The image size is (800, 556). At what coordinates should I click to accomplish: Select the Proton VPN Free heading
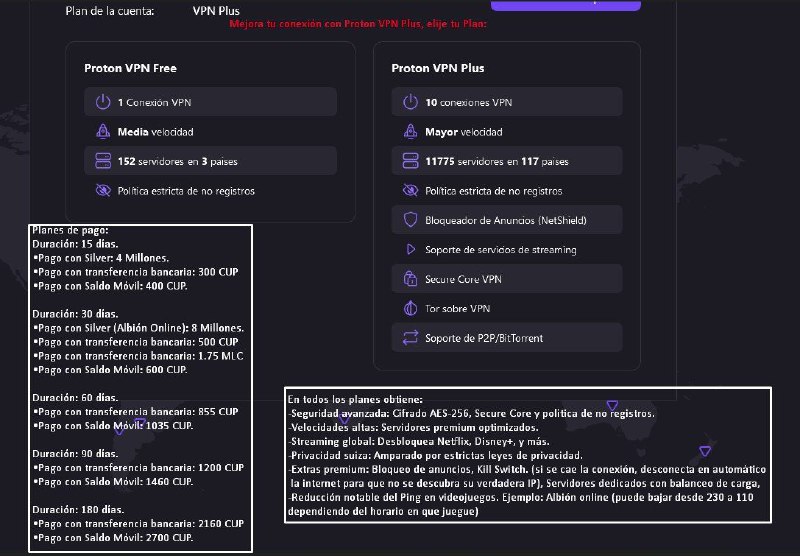131,68
